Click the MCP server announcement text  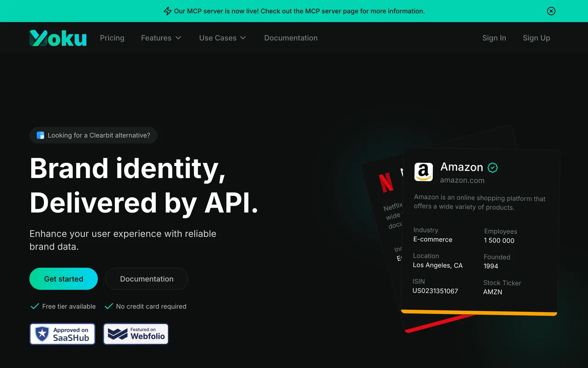(300, 11)
